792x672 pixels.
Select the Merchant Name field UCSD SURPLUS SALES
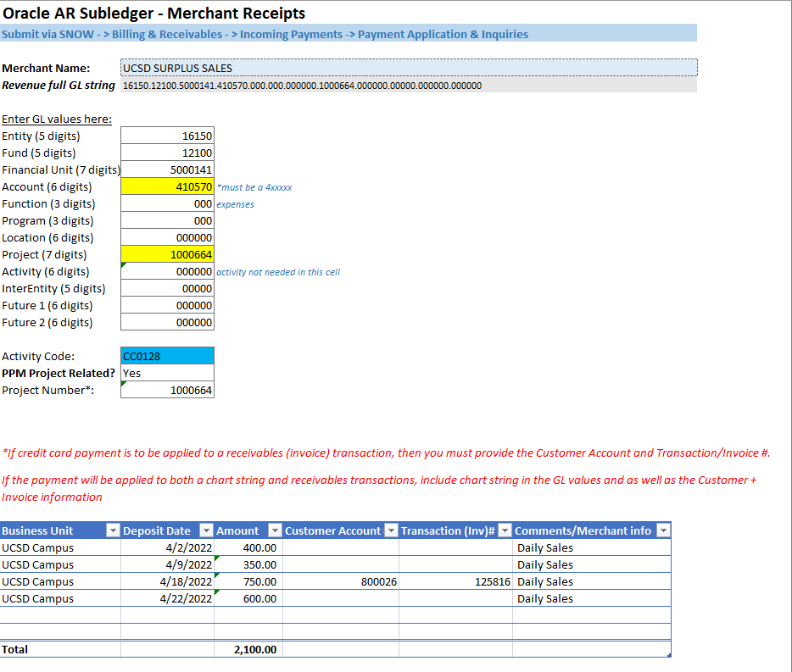pos(409,68)
